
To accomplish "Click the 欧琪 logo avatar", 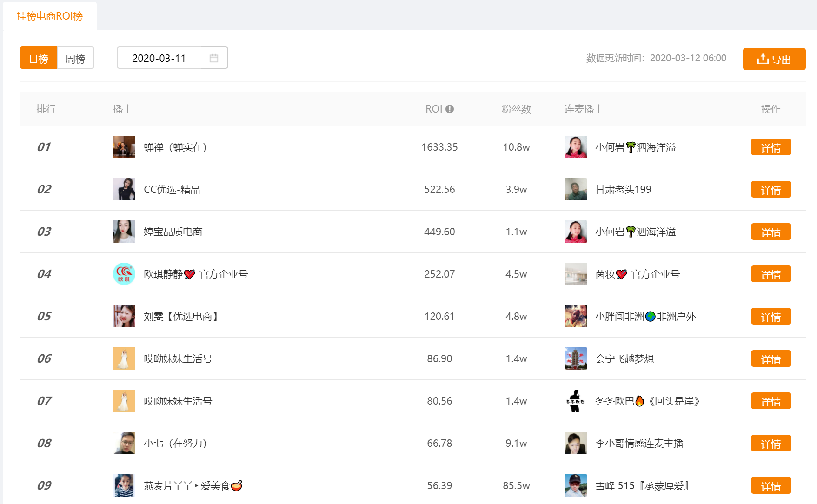I will coord(124,274).
